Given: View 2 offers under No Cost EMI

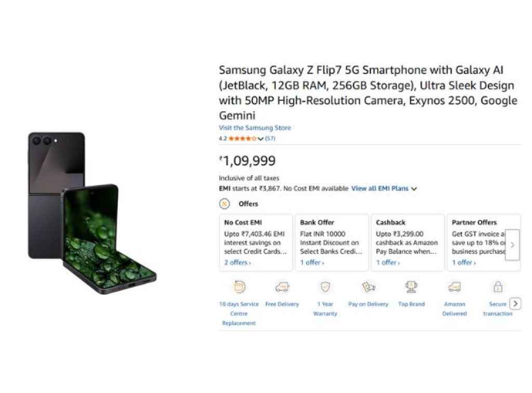Looking at the screenshot, I should (x=237, y=263).
